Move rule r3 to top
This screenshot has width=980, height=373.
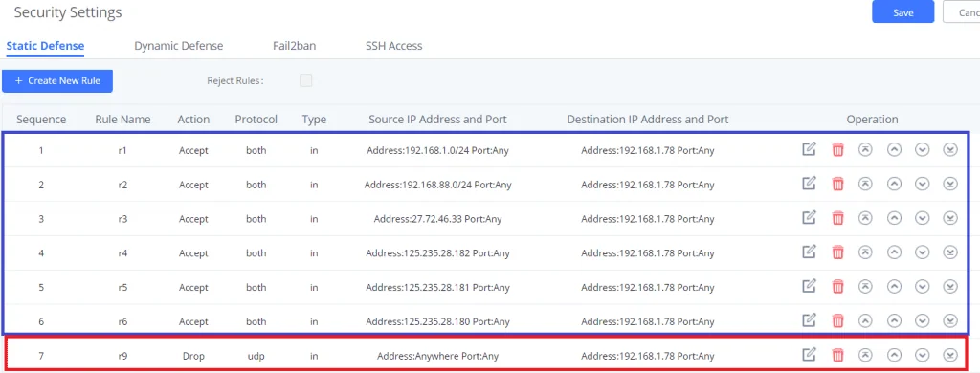[865, 218]
